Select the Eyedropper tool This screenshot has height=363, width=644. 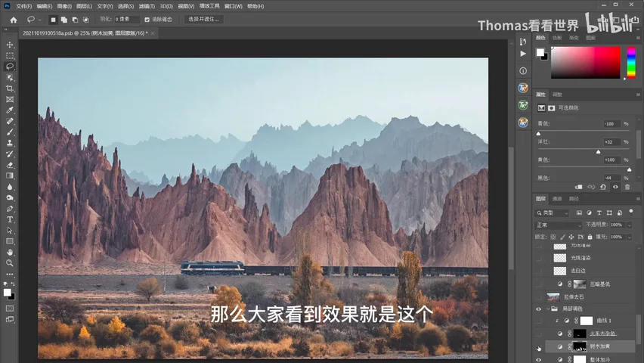tap(10, 110)
